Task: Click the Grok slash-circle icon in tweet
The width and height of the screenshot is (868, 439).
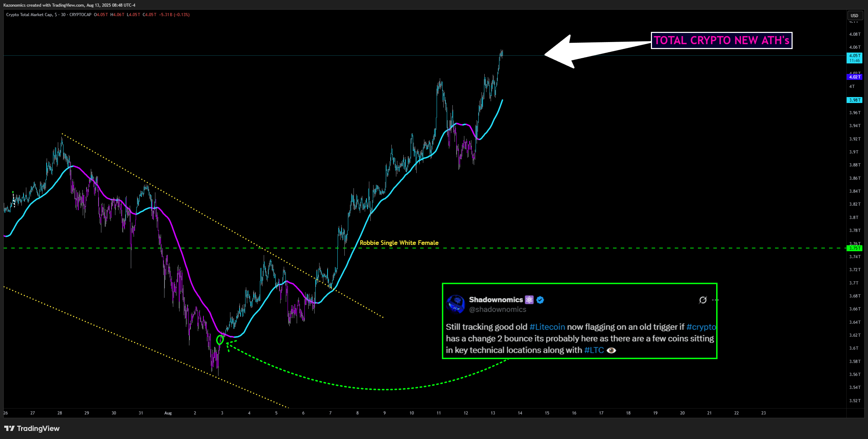Action: (x=703, y=300)
